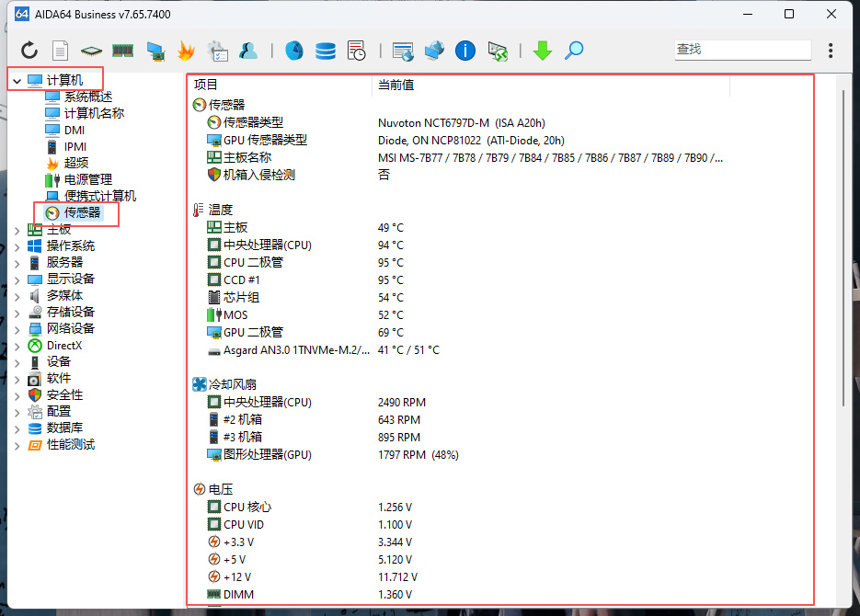
Task: Click the blue database stack toolbar icon
Action: pos(326,51)
